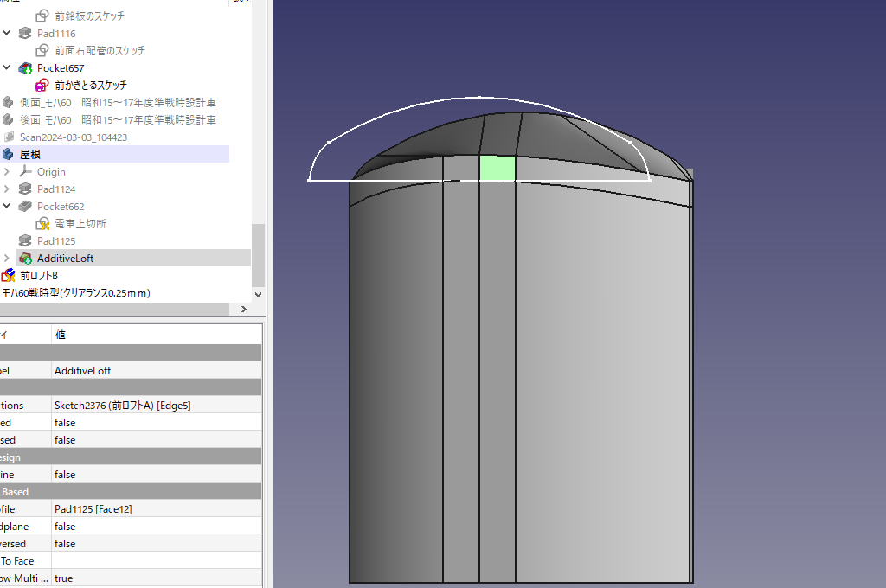Image resolution: width=886 pixels, height=588 pixels.
Task: Click the 前ロフトB error icon
Action: pyautogui.click(x=9, y=276)
